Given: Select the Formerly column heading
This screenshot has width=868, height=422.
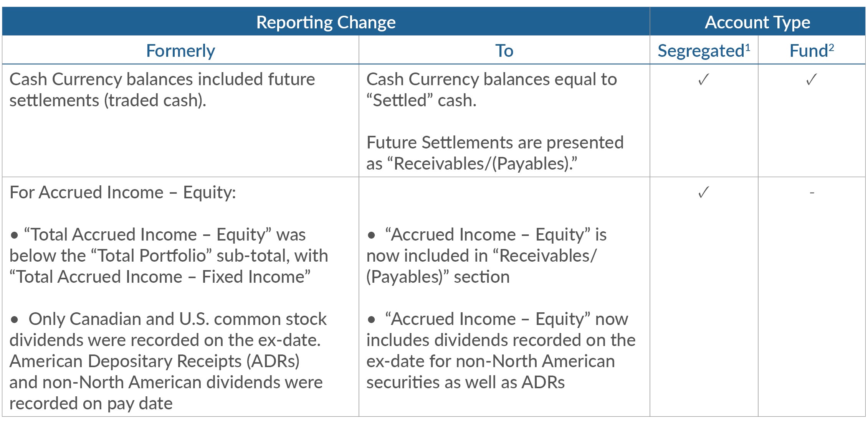Looking at the screenshot, I should 180,51.
